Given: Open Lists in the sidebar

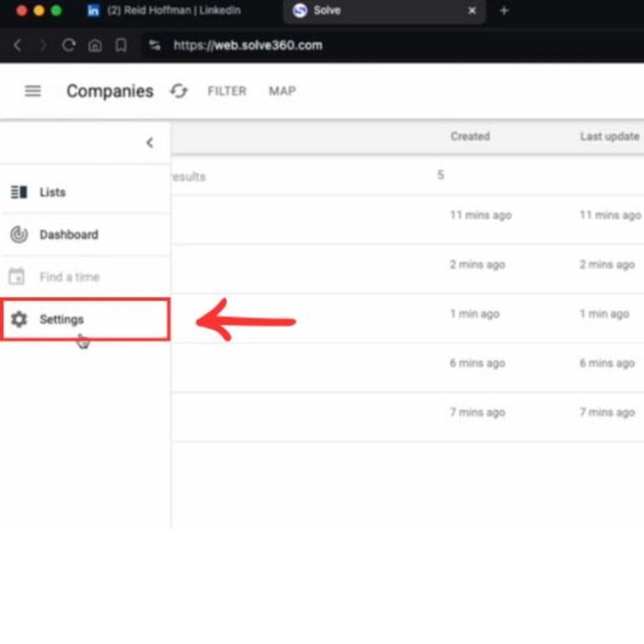Looking at the screenshot, I should 85,192.
